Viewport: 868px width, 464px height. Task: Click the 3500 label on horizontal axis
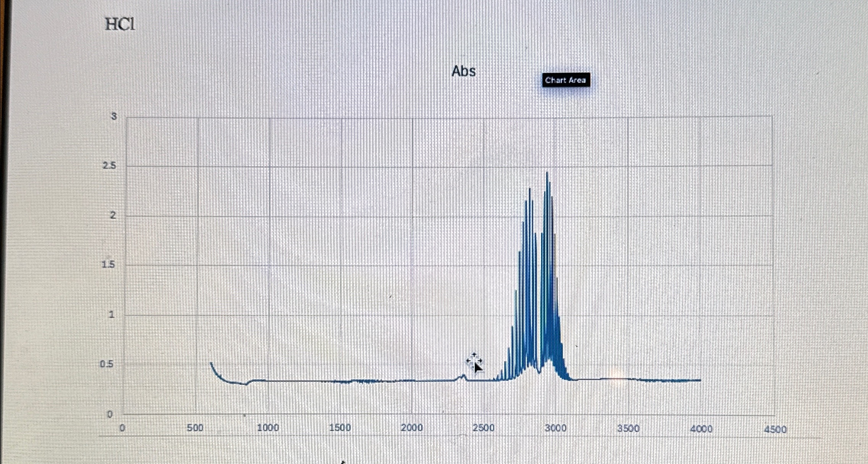click(x=628, y=428)
